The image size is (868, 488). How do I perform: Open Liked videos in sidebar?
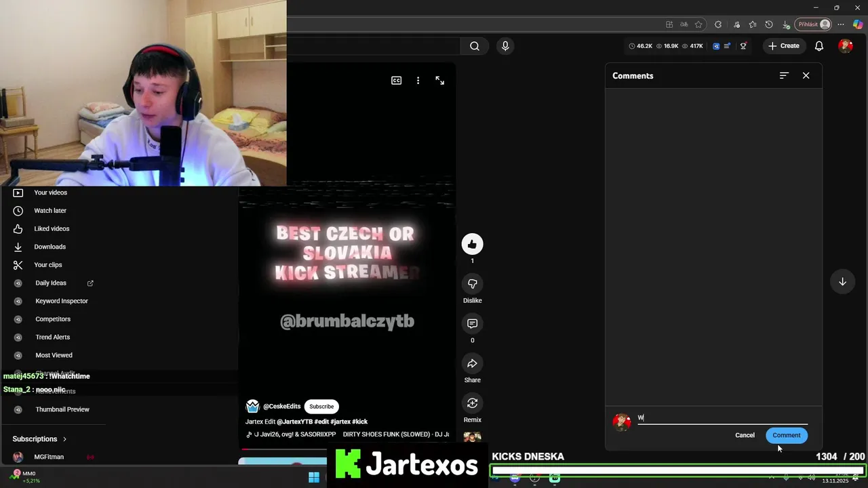51,228
